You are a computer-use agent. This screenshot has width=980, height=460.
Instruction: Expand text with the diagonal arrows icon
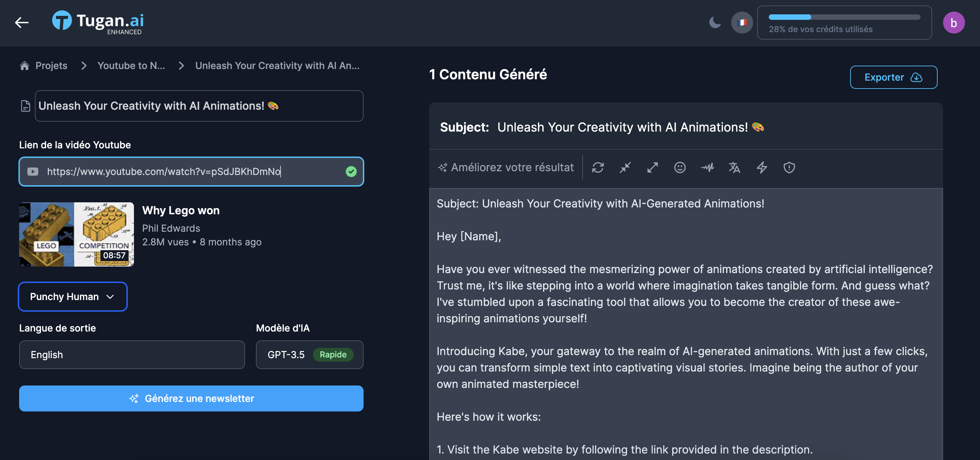coord(652,167)
